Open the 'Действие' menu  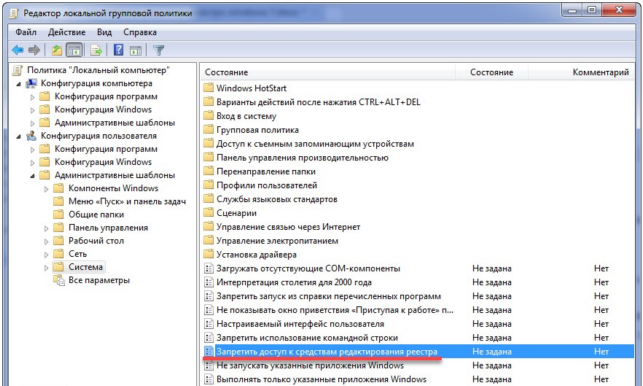click(x=66, y=32)
